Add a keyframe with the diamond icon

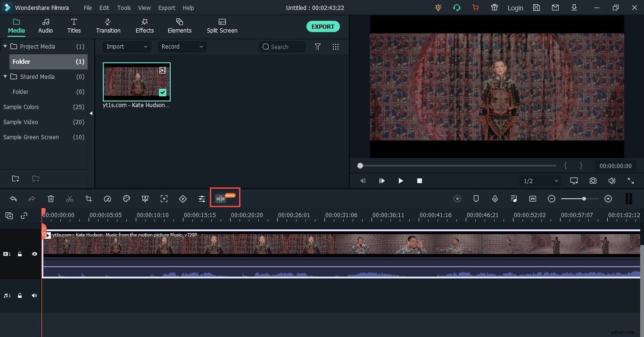click(x=183, y=199)
